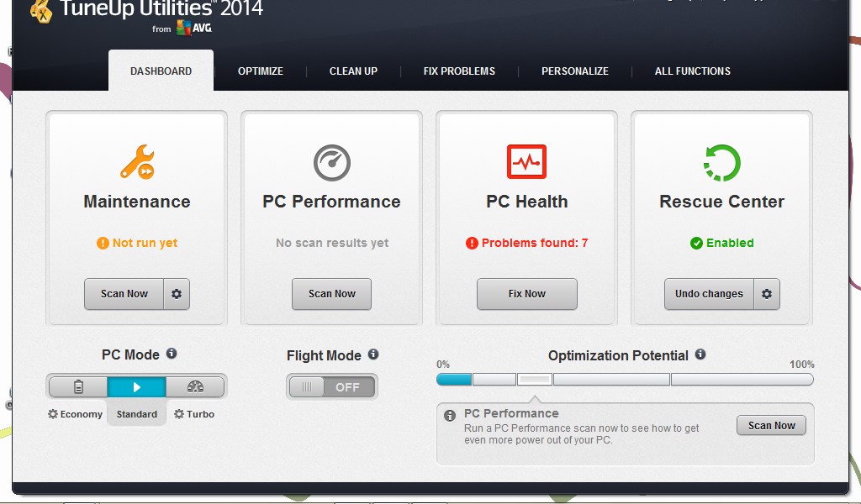Switch PC Mode to Turbo speedometer button

[x=195, y=387]
